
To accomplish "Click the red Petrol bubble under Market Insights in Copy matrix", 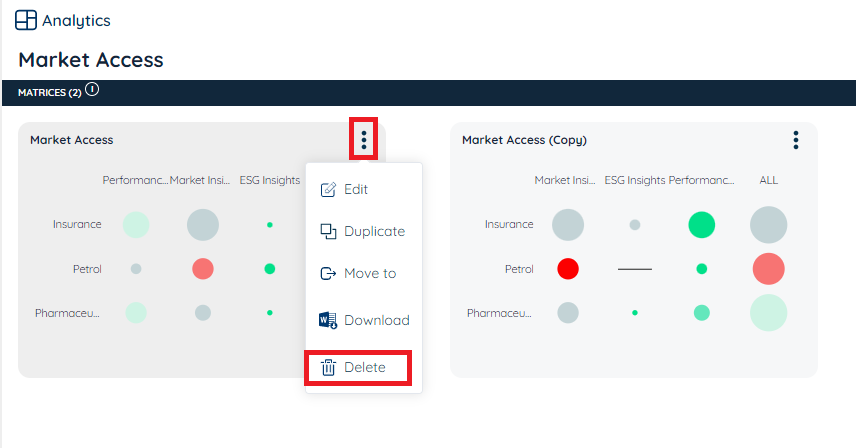I will [x=568, y=268].
